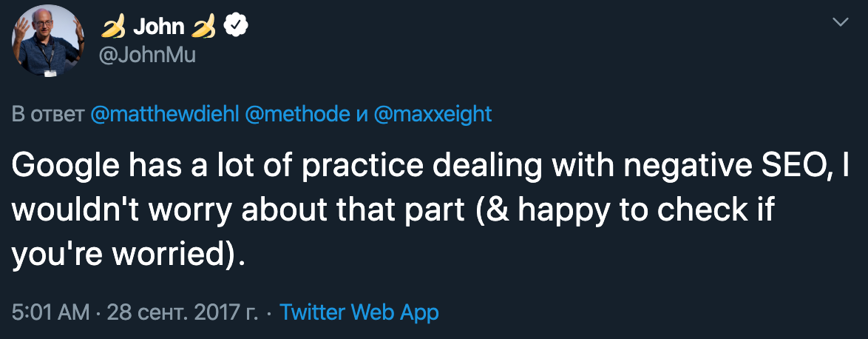
Task: Open the @JohnMu handle link
Action: tap(147, 56)
